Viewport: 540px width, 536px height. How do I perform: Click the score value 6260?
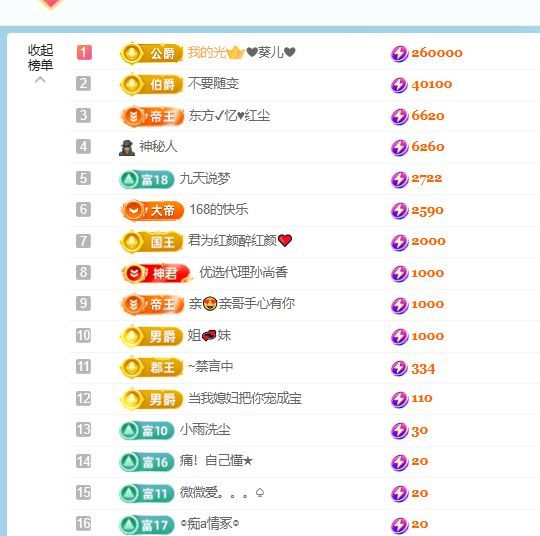click(x=428, y=147)
